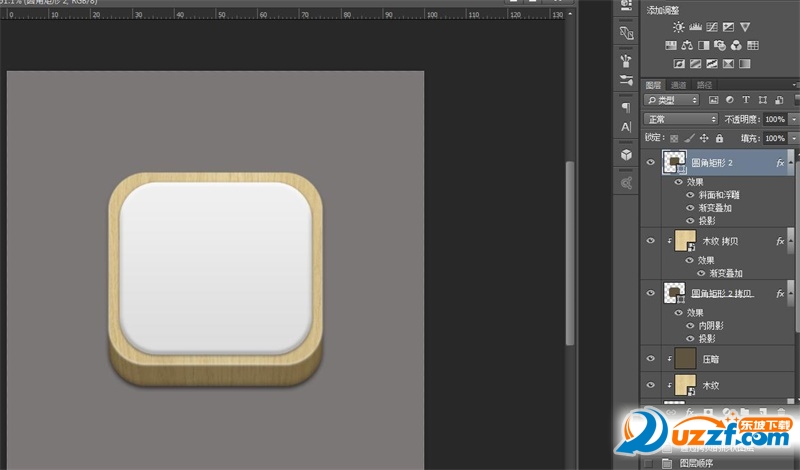Toggle visibility of 斜面和浮雕 effect

tap(690, 195)
